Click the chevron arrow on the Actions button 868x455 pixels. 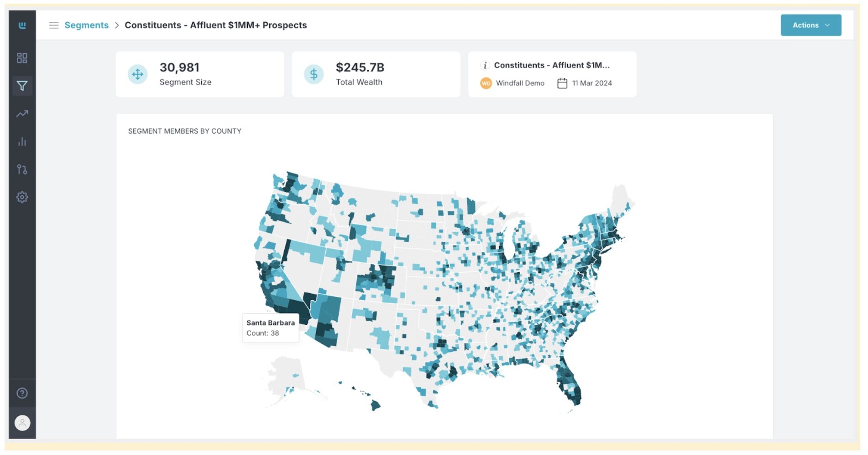(x=827, y=26)
